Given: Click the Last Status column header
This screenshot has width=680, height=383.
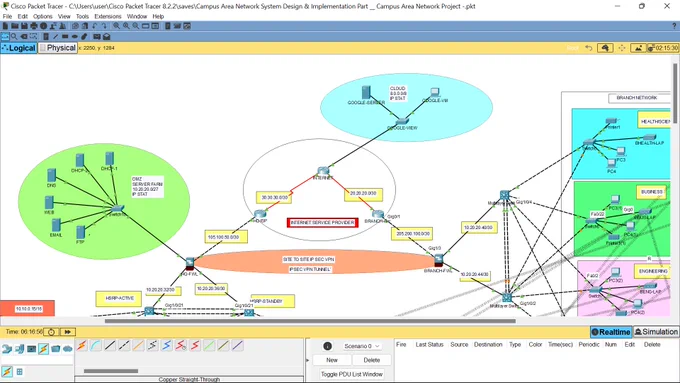Looking at the screenshot, I should pos(429,344).
